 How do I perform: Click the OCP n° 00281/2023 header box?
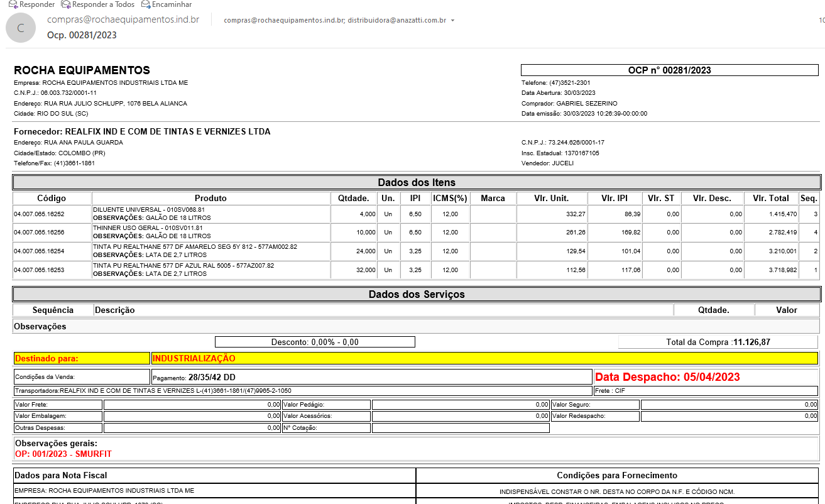coord(669,70)
